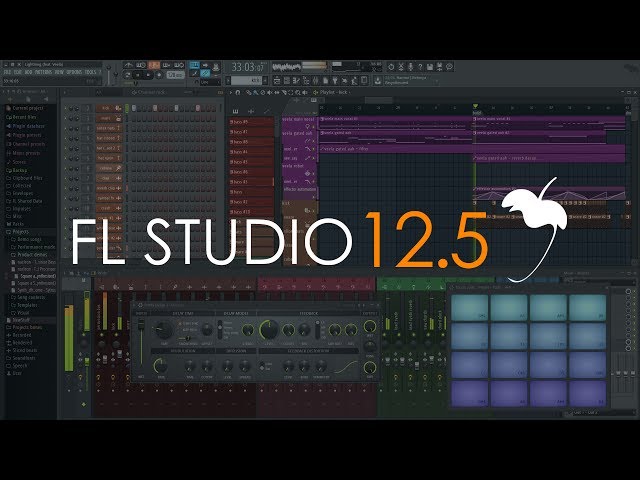This screenshot has width=640, height=480.
Task: Select the Sliced beats folder
Action: pyautogui.click(x=21, y=350)
